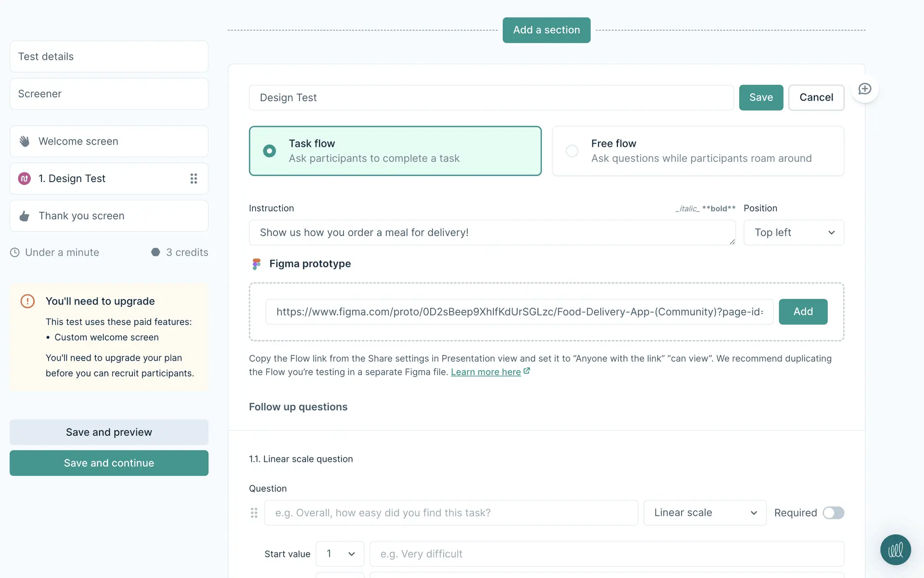This screenshot has height=578, width=924.
Task: Click the drag handle on Design Test item
Action: [x=193, y=179]
